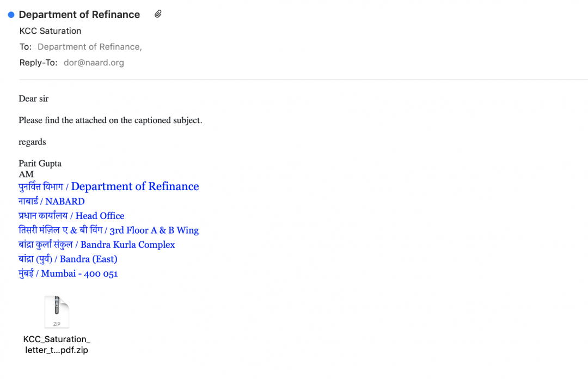Click the NABARD signature text
The height and width of the screenshot is (389, 588).
(x=65, y=202)
